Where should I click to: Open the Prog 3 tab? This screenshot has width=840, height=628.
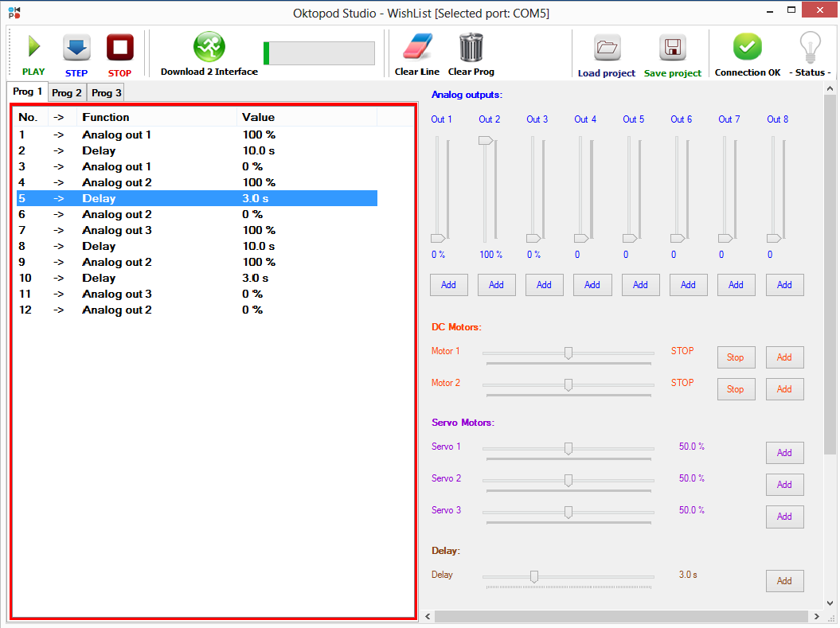click(x=107, y=93)
